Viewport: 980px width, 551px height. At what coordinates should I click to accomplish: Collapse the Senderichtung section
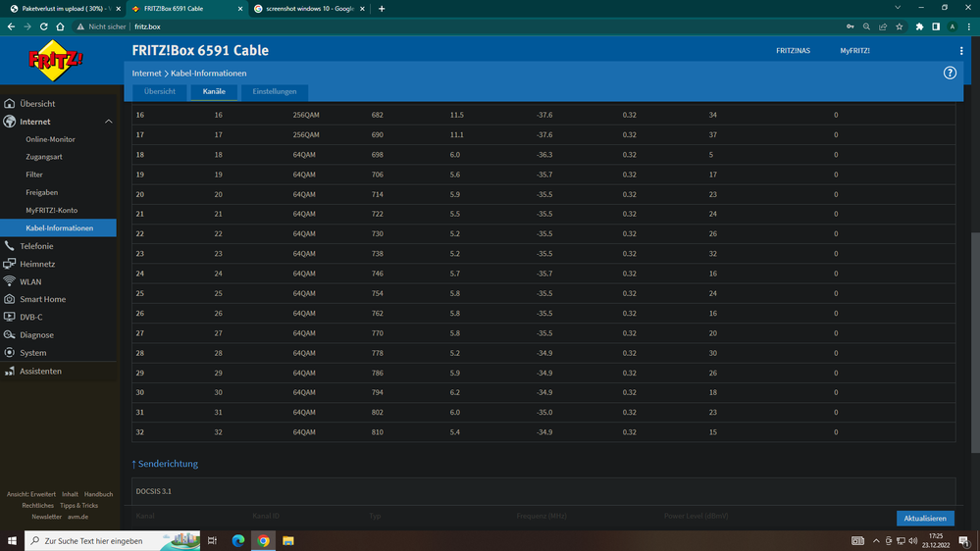tap(165, 464)
